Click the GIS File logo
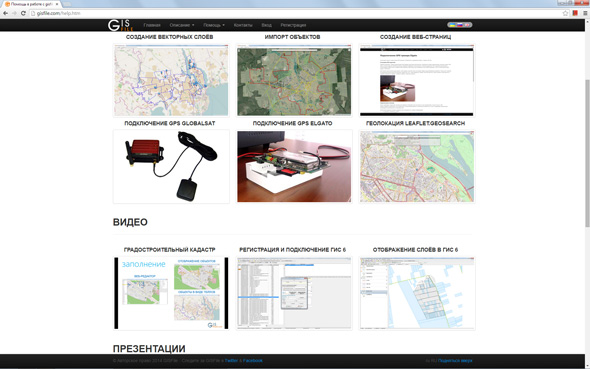This screenshot has width=590, height=369. [120, 25]
